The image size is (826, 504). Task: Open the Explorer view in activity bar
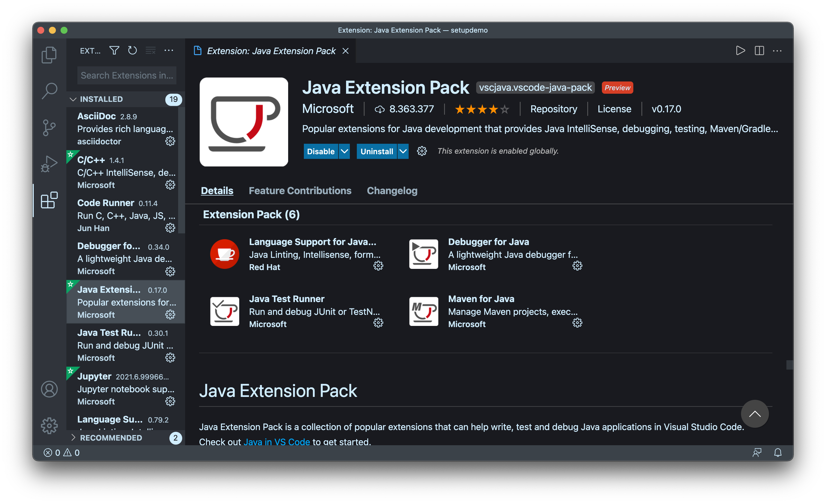(49, 55)
